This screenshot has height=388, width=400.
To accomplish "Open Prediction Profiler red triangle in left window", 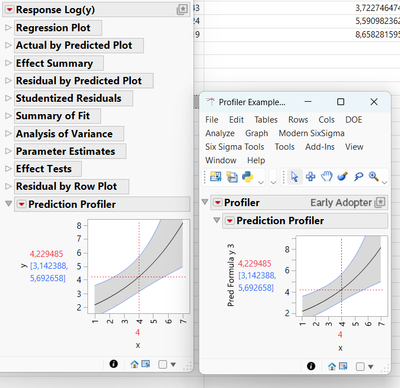I will pos(22,204).
